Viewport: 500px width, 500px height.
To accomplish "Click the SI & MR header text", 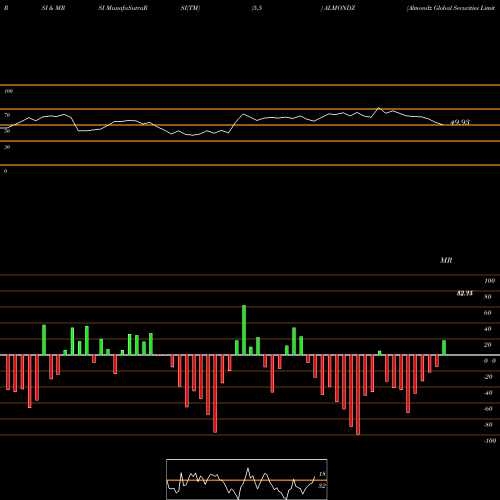I will pyautogui.click(x=53, y=8).
